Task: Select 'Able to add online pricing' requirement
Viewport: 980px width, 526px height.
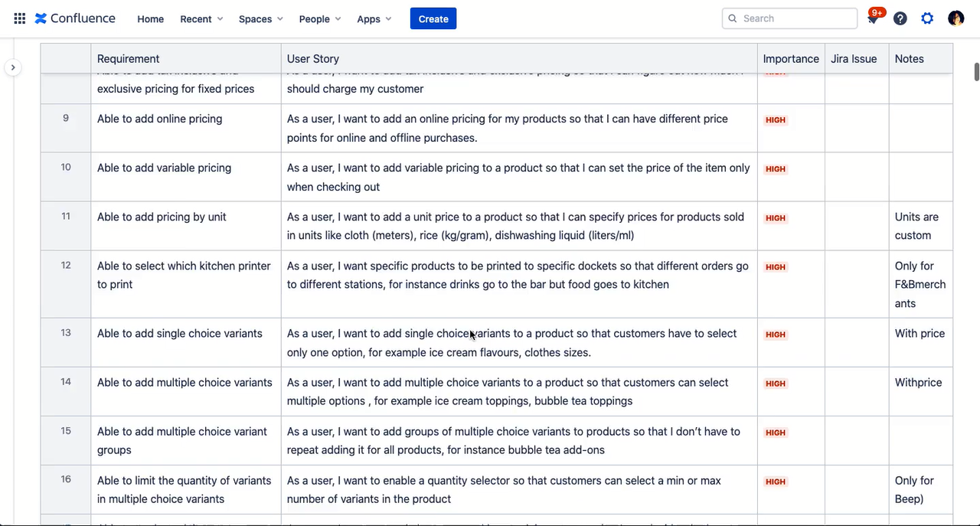Action: 159,119
